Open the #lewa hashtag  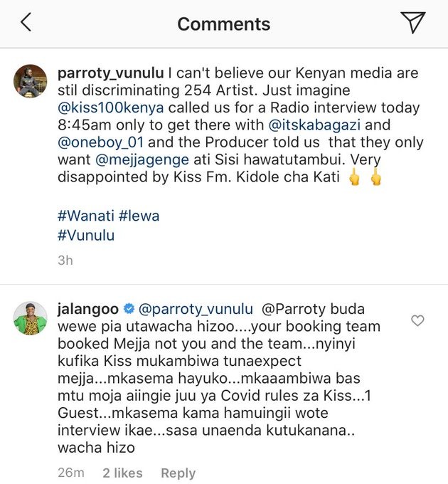[x=139, y=216]
